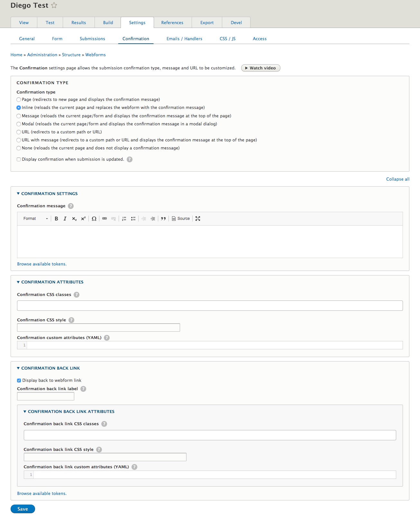Click the Save button

23,509
